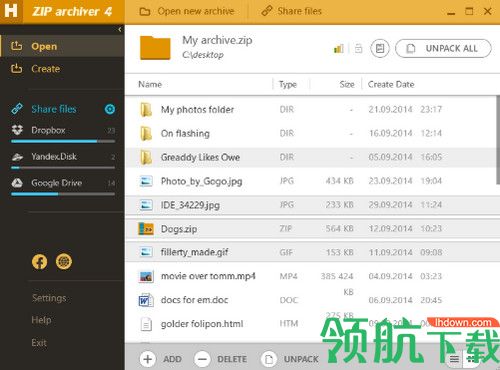Click the My archive.zip folder icon
Viewport: 500px width, 370px height.
coord(155,48)
